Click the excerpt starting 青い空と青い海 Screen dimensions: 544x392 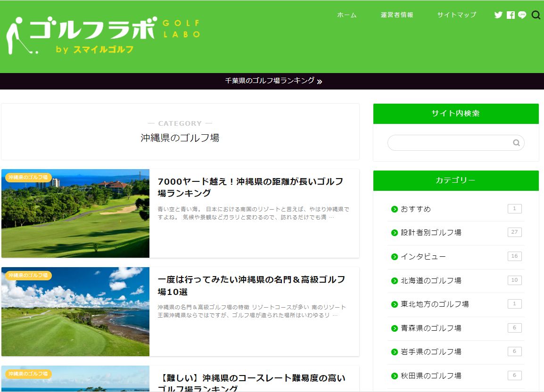coord(253,213)
